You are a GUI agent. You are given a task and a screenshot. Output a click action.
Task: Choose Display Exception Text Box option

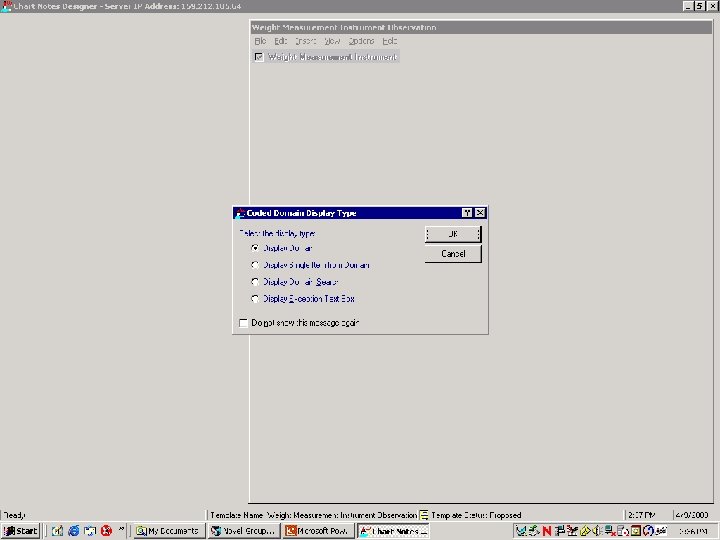click(255, 299)
